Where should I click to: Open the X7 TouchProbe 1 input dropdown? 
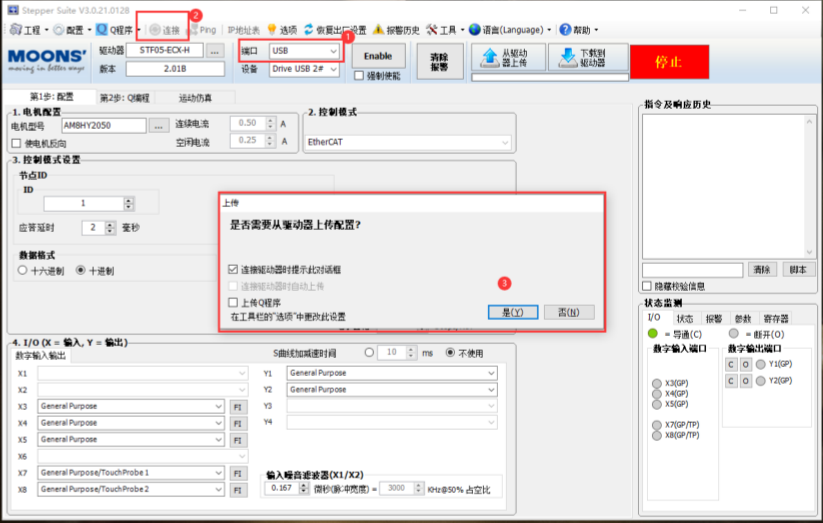[219, 472]
